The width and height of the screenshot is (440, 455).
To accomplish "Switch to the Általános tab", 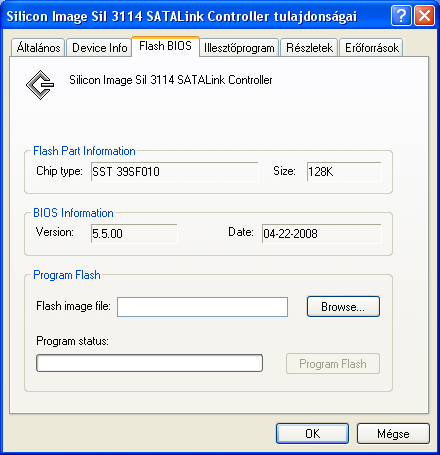I will [38, 48].
